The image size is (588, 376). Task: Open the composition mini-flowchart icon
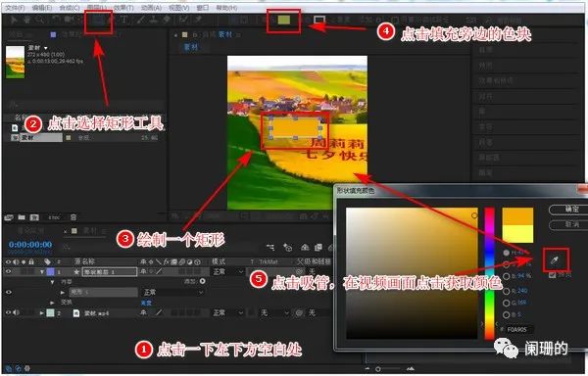tap(270, 247)
